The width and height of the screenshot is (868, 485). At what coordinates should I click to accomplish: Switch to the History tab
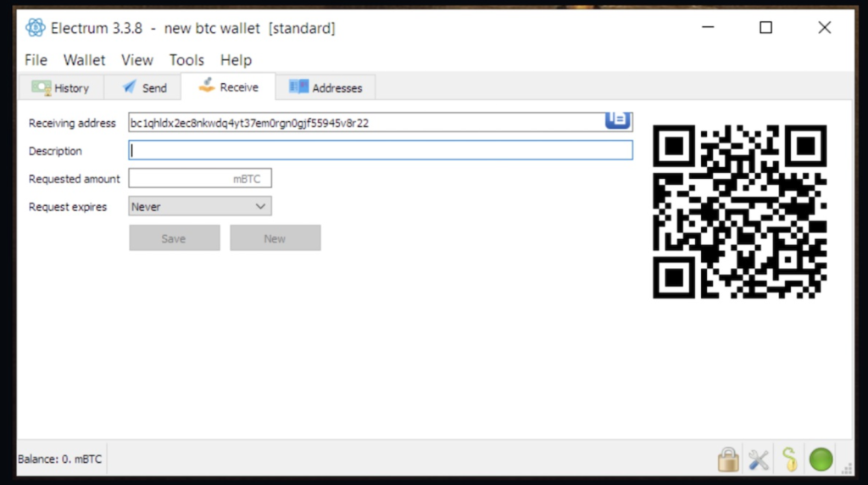pyautogui.click(x=61, y=88)
